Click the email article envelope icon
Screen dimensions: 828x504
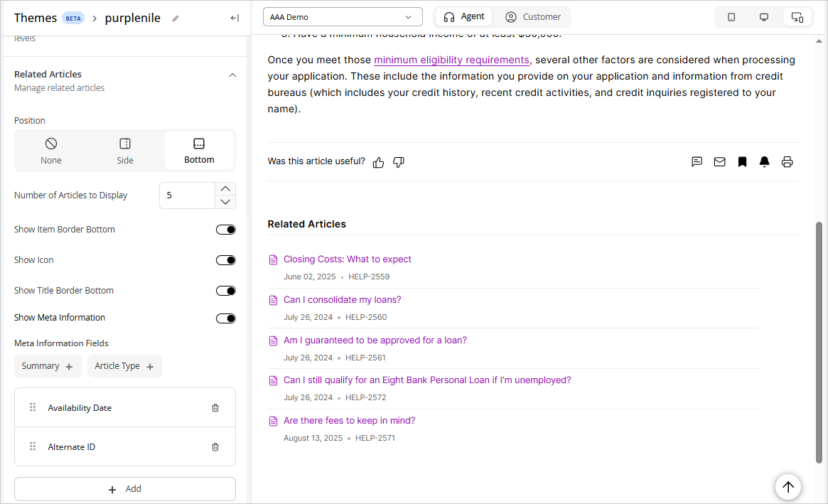[x=719, y=162]
